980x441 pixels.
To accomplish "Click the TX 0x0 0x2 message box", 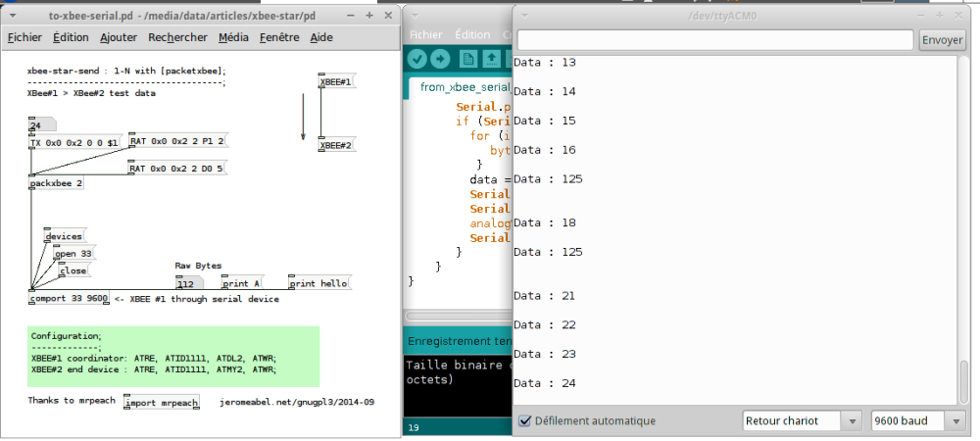I will tap(75, 143).
